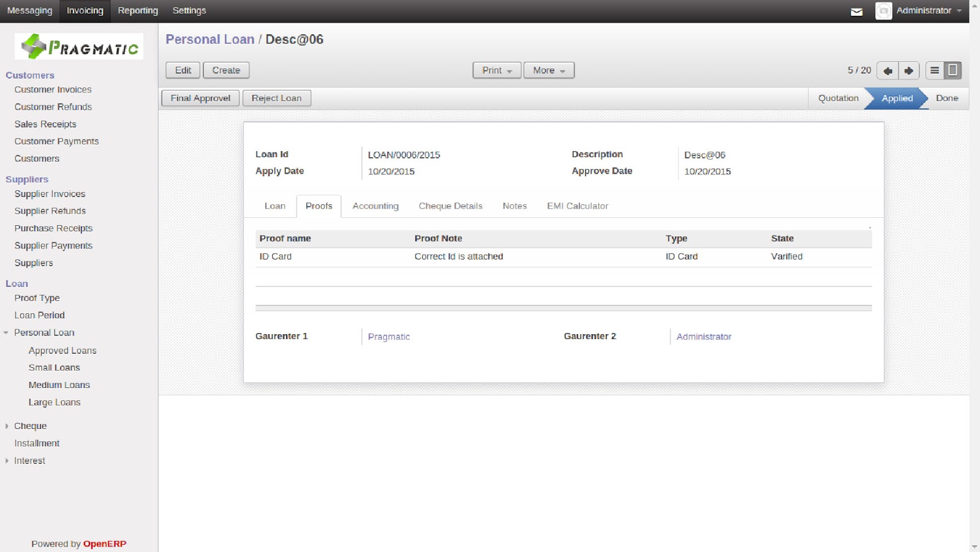
Task: Click the '5 / 20' record counter
Action: [859, 70]
